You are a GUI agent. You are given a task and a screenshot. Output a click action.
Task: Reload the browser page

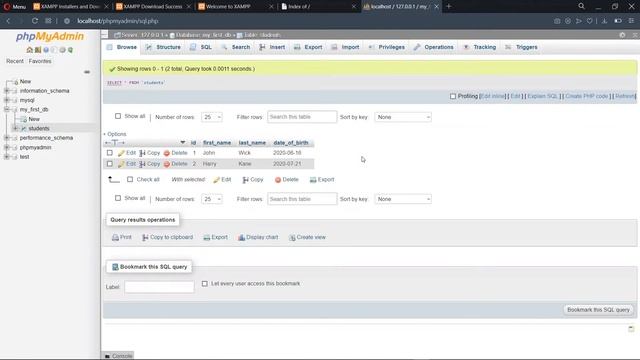pos(35,21)
